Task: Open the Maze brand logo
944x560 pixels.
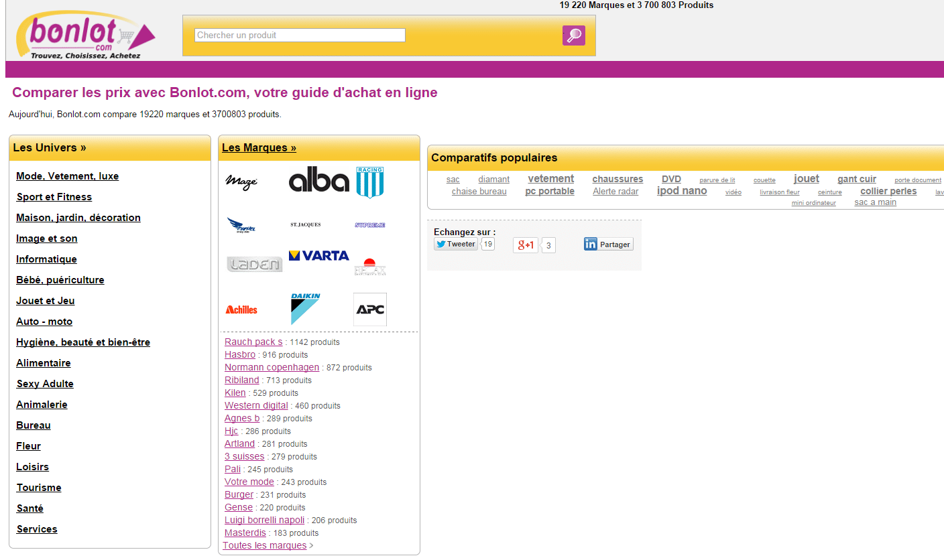Action: [x=241, y=182]
